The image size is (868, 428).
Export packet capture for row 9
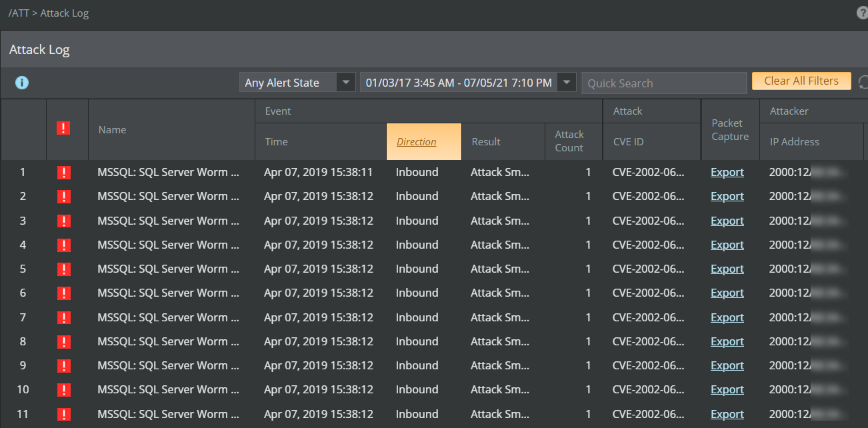click(x=727, y=365)
